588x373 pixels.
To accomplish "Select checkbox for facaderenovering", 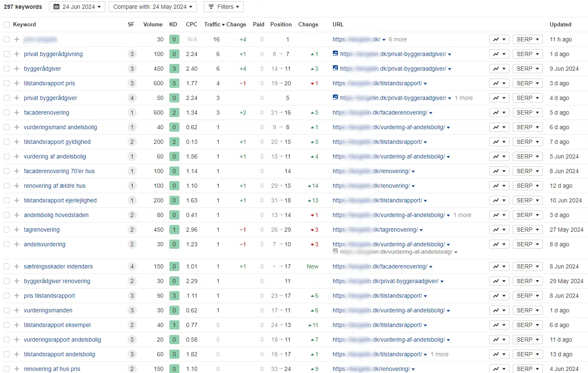I will tap(7, 112).
